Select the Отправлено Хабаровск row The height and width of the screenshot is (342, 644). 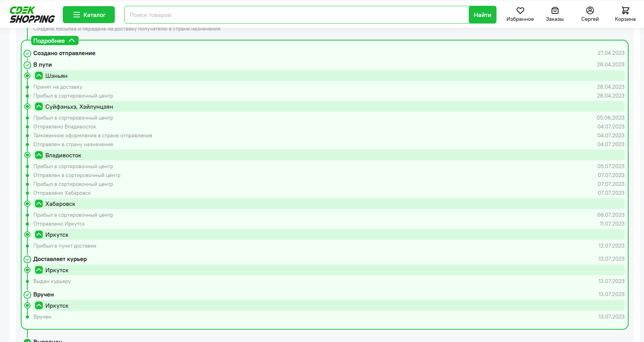[x=329, y=193]
